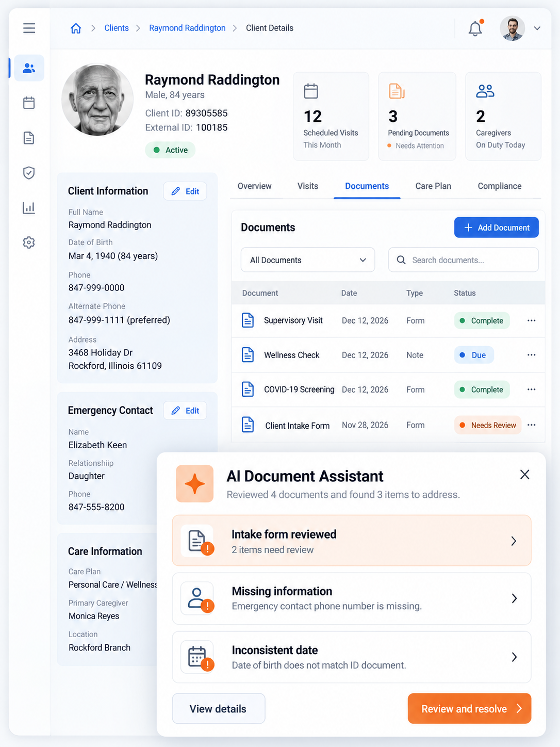Screen dimensions: 560x747
Task: Open the Wellness Check row options menu
Action: click(x=532, y=355)
